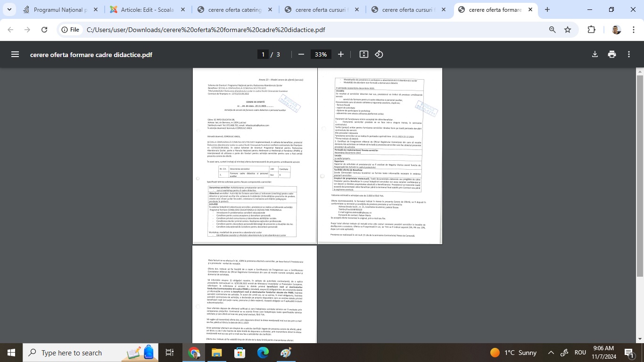Open the PDF sidebar menu (hamburger icon)
Viewport: 644px width, 362px height.
click(15, 54)
